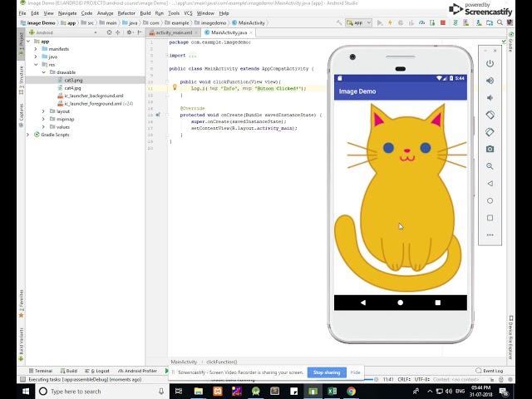
Task: Open the Navigate menu
Action: (67, 13)
